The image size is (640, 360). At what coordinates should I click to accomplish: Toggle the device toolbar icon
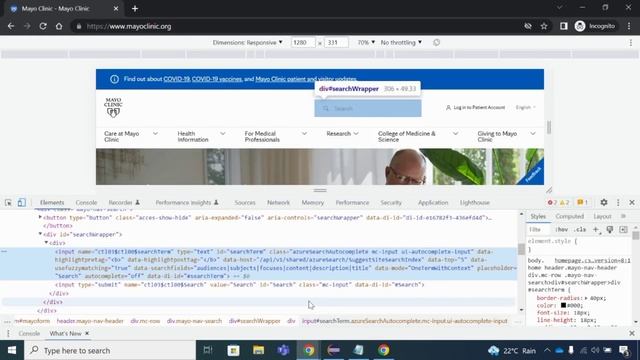[21, 202]
